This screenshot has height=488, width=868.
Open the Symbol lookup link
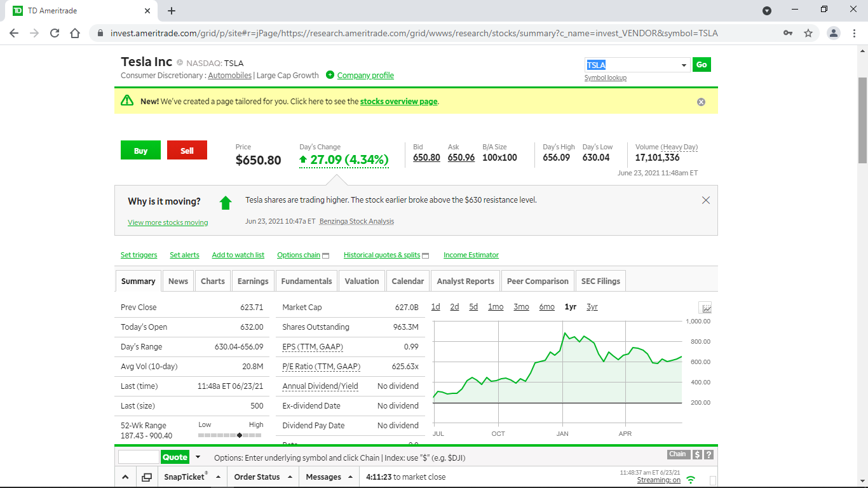click(606, 78)
